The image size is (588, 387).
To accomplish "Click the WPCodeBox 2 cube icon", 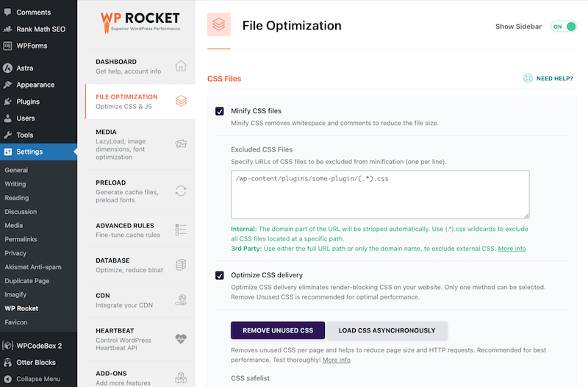I will (x=7, y=345).
